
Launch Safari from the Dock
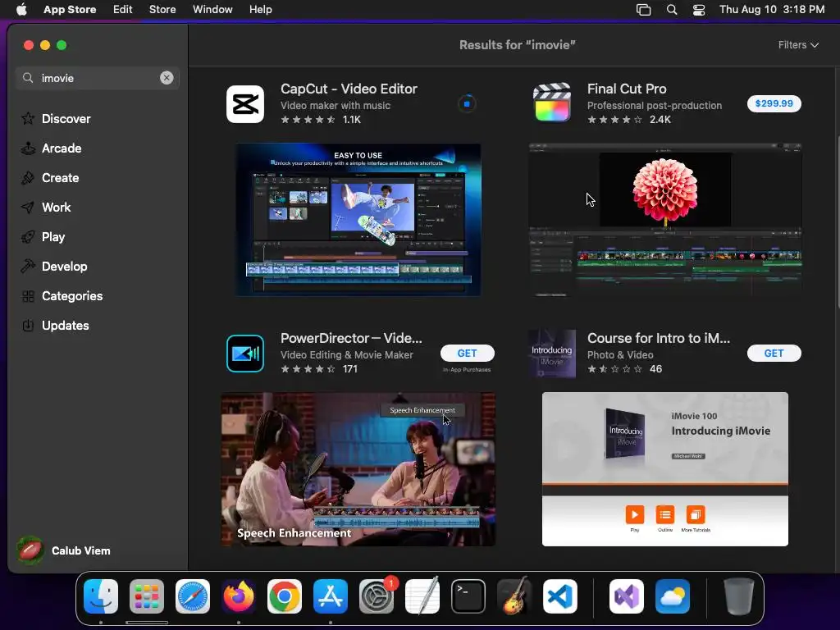pyautogui.click(x=193, y=596)
